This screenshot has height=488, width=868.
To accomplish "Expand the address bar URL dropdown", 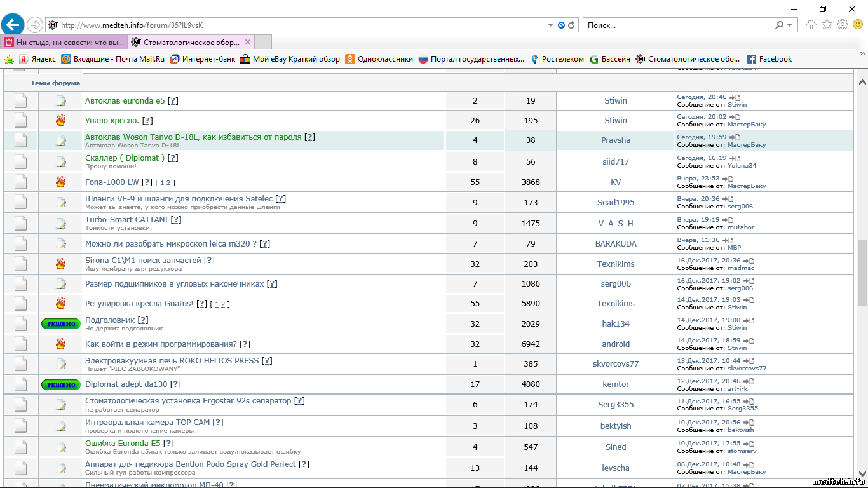I will point(550,25).
